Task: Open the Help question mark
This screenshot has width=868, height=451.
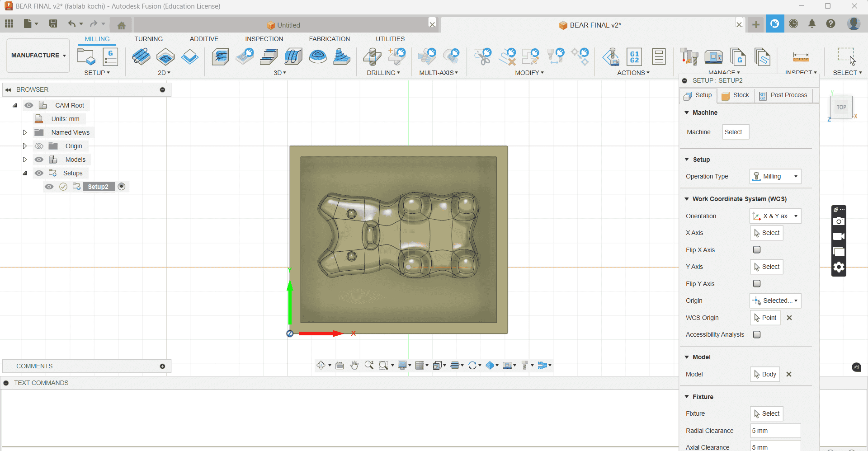Action: 831,23
